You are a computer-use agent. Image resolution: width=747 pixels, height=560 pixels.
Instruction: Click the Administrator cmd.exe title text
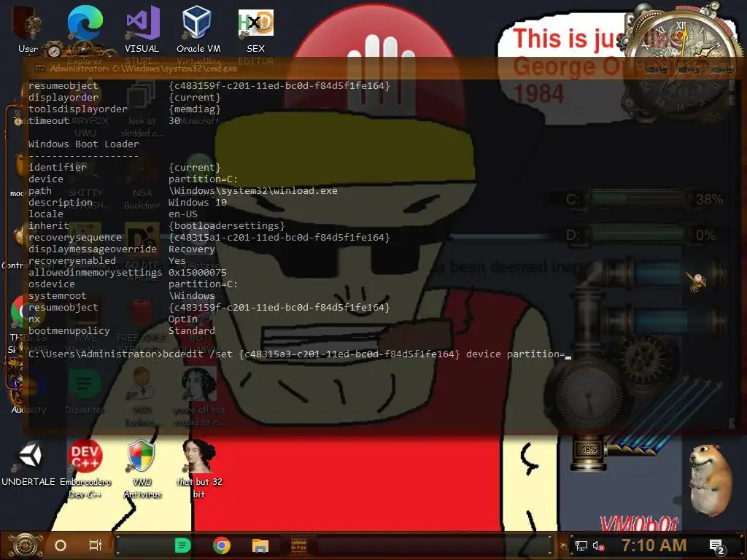tap(144, 69)
